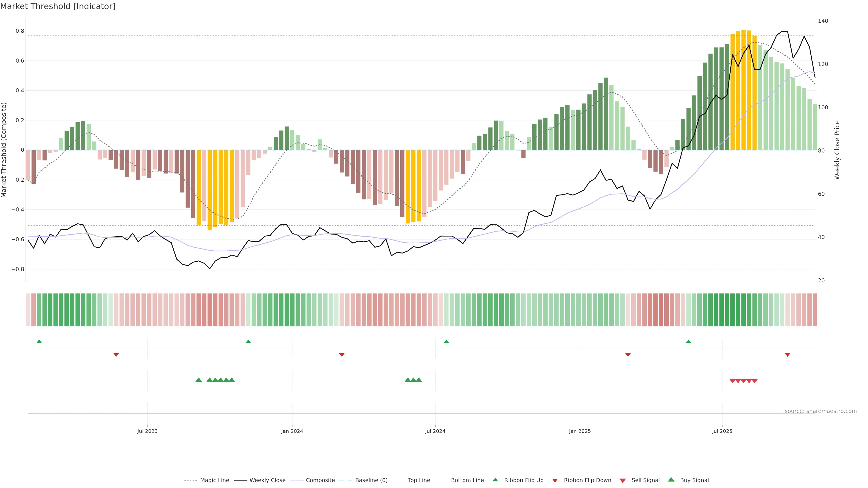Click the Market Threshold [Indicator] title

(58, 6)
